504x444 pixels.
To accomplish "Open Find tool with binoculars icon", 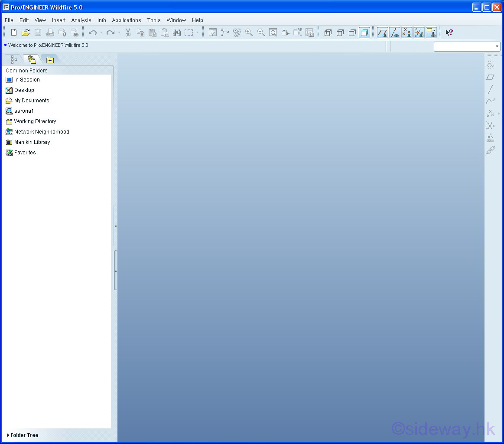I will click(177, 33).
